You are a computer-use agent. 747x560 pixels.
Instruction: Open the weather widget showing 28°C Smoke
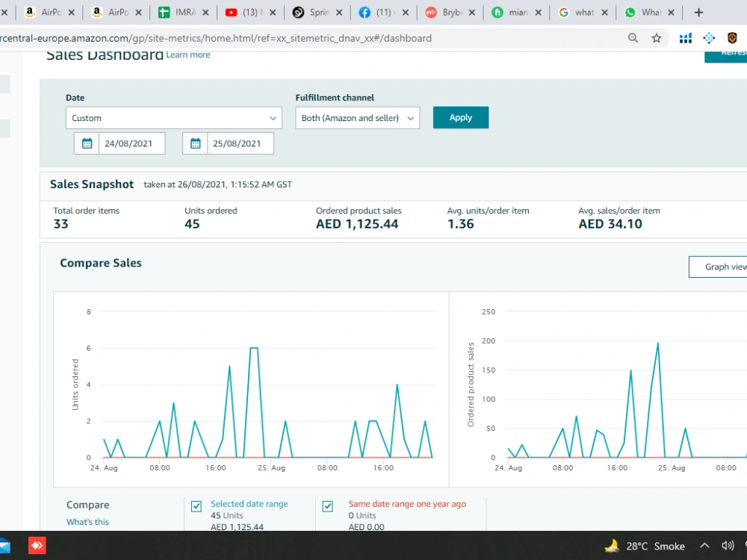(x=644, y=546)
